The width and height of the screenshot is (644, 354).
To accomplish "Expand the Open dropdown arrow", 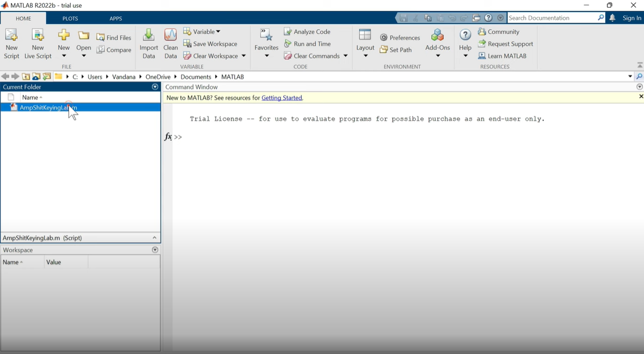I will click(x=84, y=56).
